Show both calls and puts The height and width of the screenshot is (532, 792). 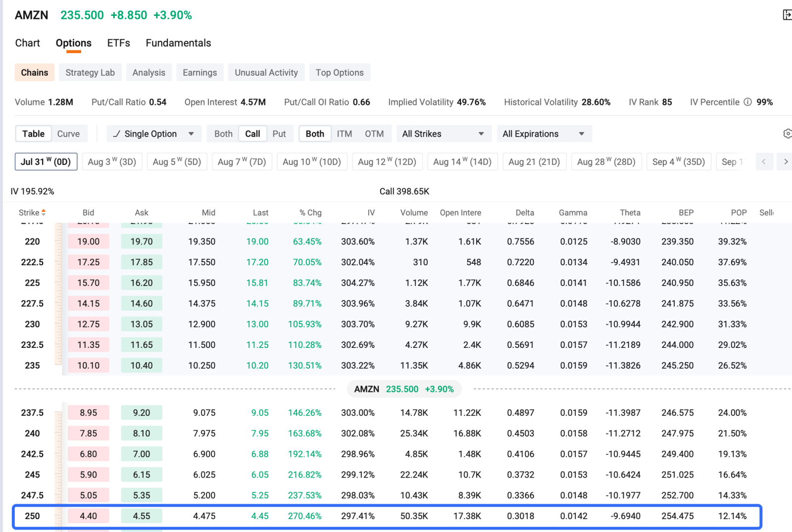coord(223,134)
